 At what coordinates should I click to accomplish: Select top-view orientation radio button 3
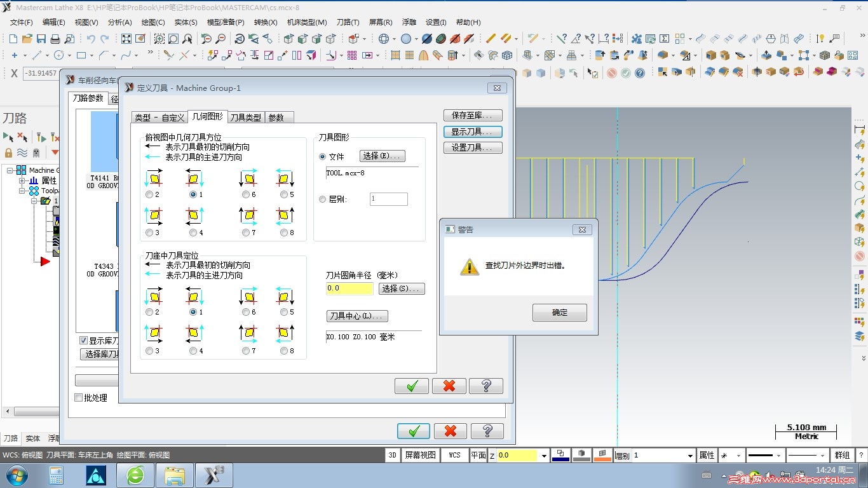point(149,233)
